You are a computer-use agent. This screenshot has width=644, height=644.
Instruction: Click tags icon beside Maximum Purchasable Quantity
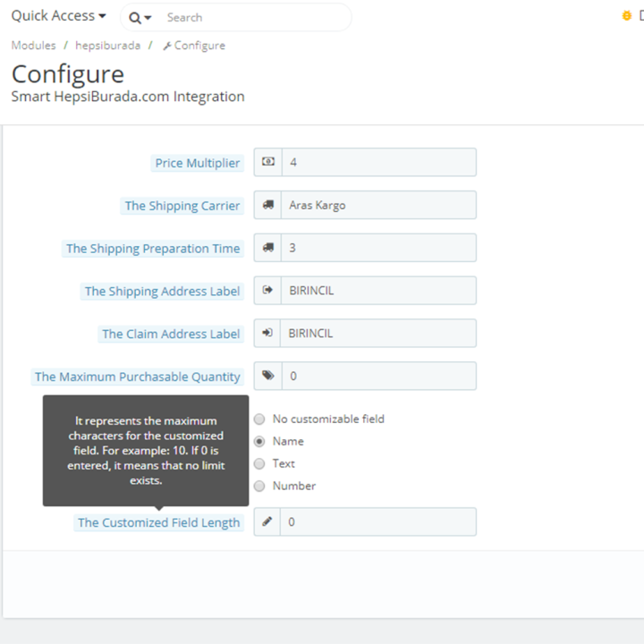[268, 376]
